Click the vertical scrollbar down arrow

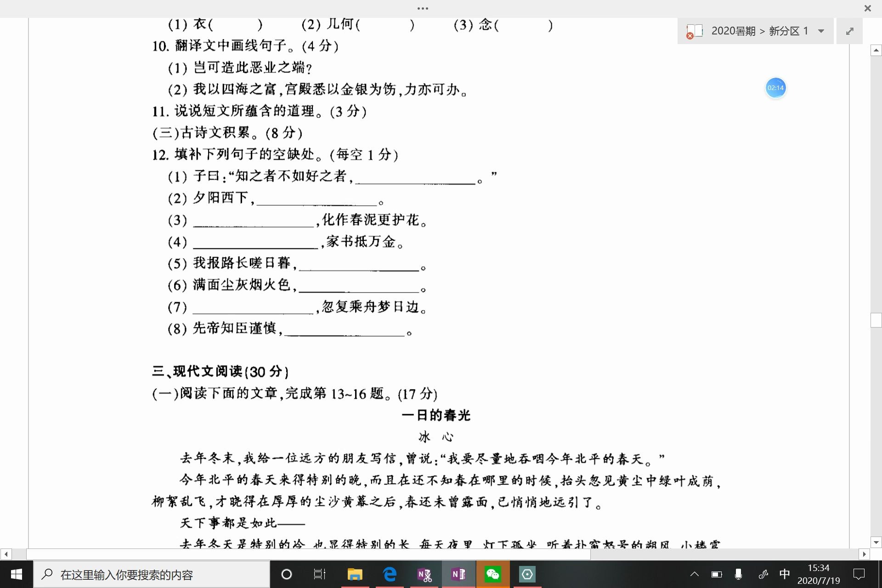[x=876, y=543]
